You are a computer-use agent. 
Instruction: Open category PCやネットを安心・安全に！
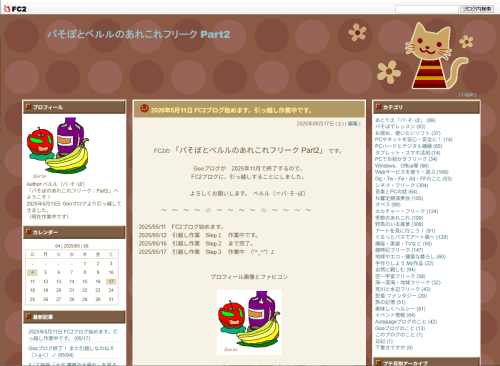[413, 140]
